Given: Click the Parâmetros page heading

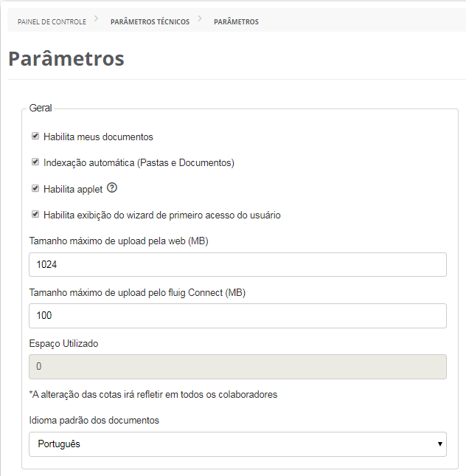Looking at the screenshot, I should point(66,58).
